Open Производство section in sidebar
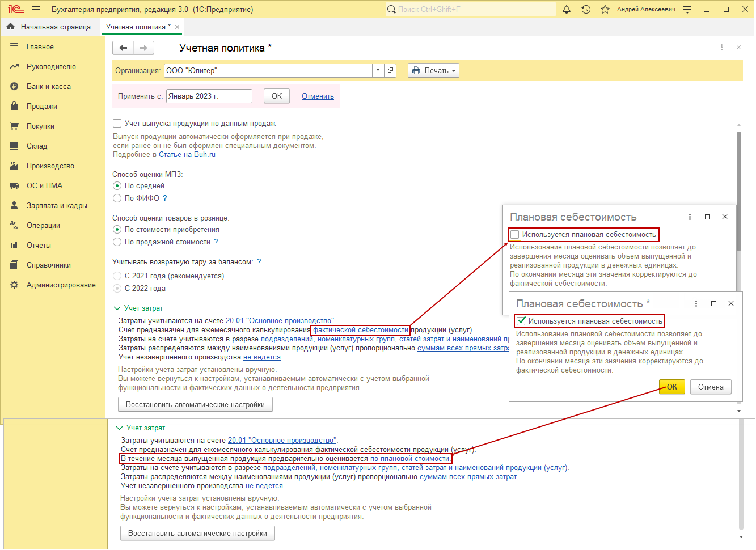 [x=50, y=166]
